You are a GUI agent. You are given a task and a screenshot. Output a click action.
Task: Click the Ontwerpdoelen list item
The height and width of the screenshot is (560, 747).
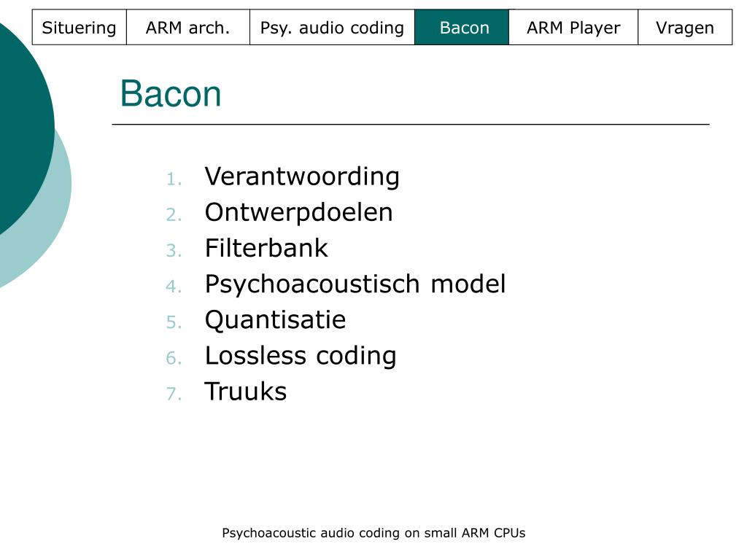pyautogui.click(x=298, y=212)
